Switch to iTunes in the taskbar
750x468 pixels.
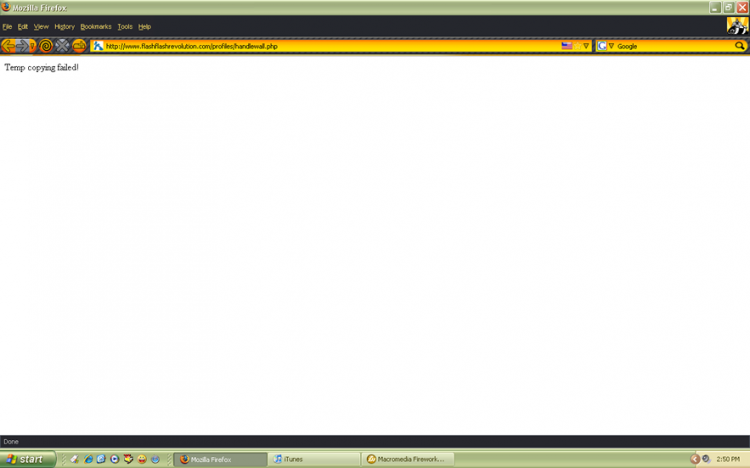pos(313,459)
